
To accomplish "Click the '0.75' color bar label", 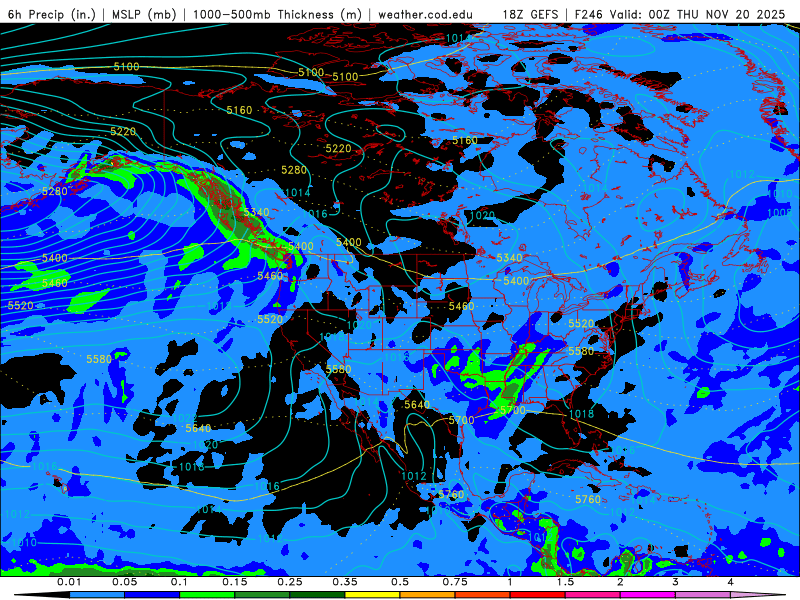I will coord(455,582).
